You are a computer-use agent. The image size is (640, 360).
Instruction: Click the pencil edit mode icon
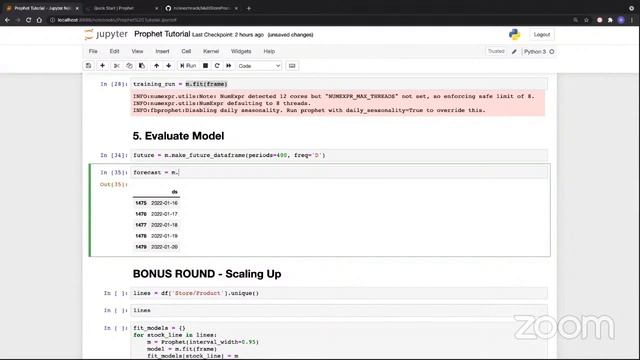[x=514, y=51]
